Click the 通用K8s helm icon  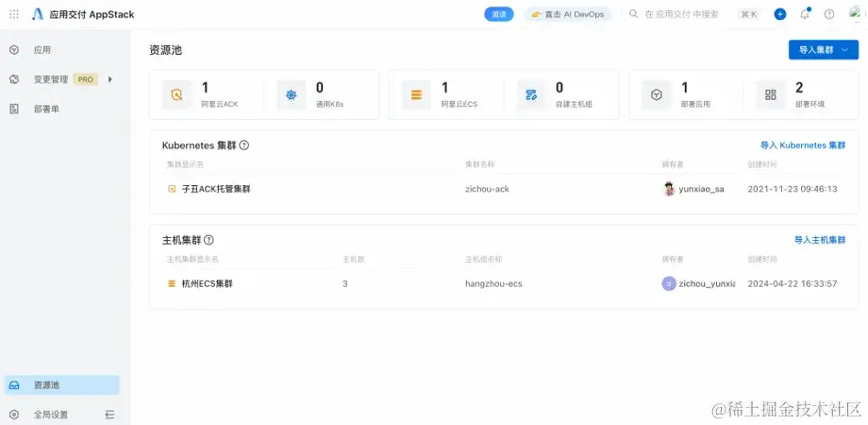pyautogui.click(x=292, y=94)
